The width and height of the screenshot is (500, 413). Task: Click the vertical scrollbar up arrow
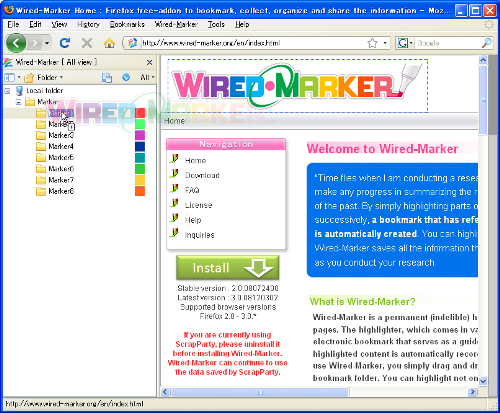click(x=483, y=60)
